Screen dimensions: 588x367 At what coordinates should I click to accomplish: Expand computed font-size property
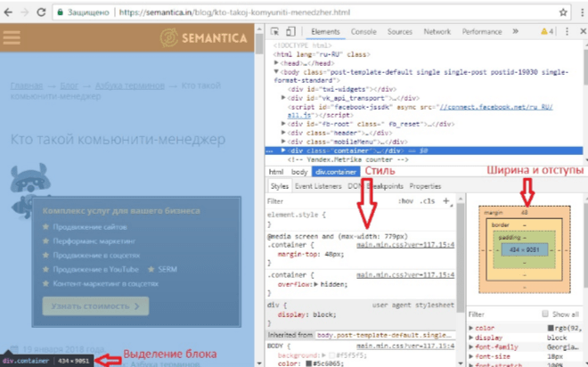[471, 356]
